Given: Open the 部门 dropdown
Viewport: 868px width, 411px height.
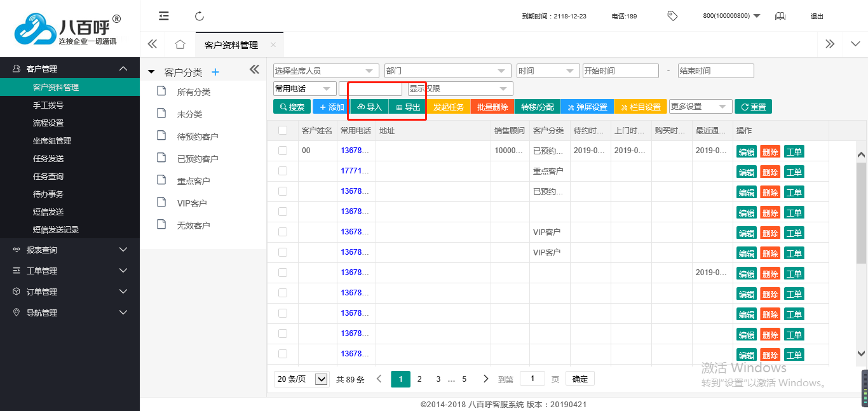Looking at the screenshot, I should click(x=447, y=71).
